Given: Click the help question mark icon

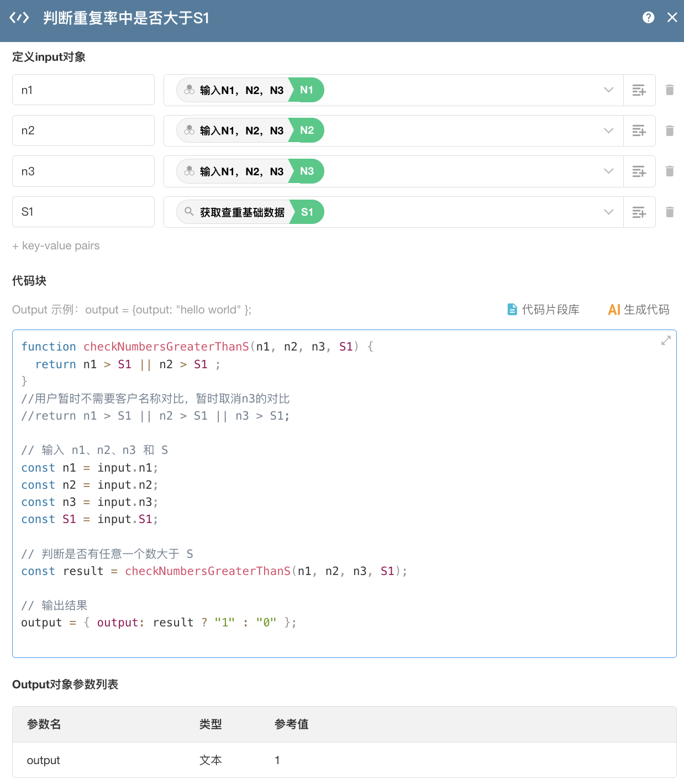Looking at the screenshot, I should click(x=649, y=18).
